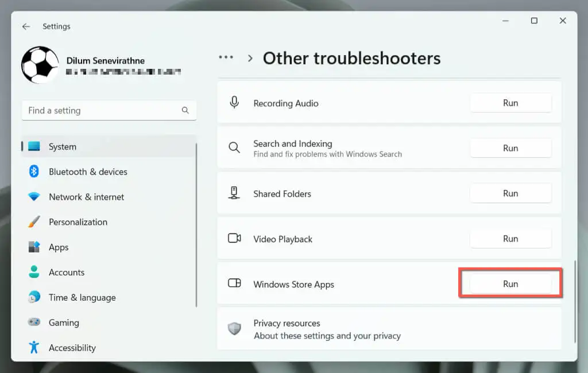
Task: Run the Search and Indexing troubleshooter
Action: tap(510, 148)
